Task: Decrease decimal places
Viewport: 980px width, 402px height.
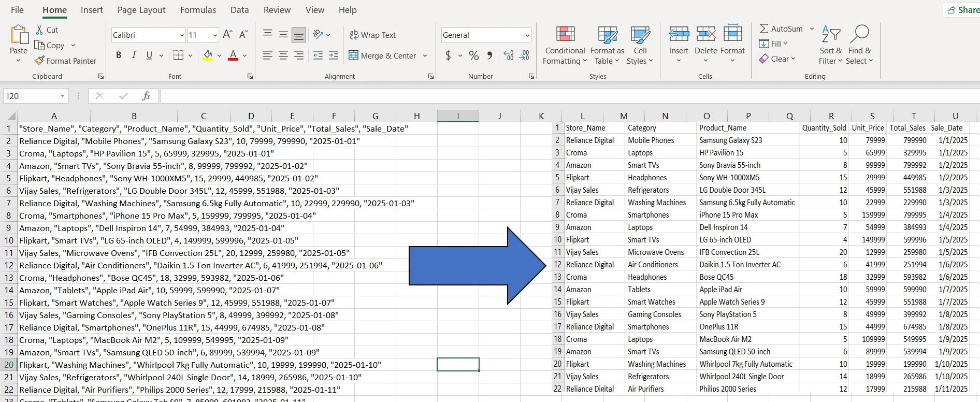Action: [x=525, y=55]
